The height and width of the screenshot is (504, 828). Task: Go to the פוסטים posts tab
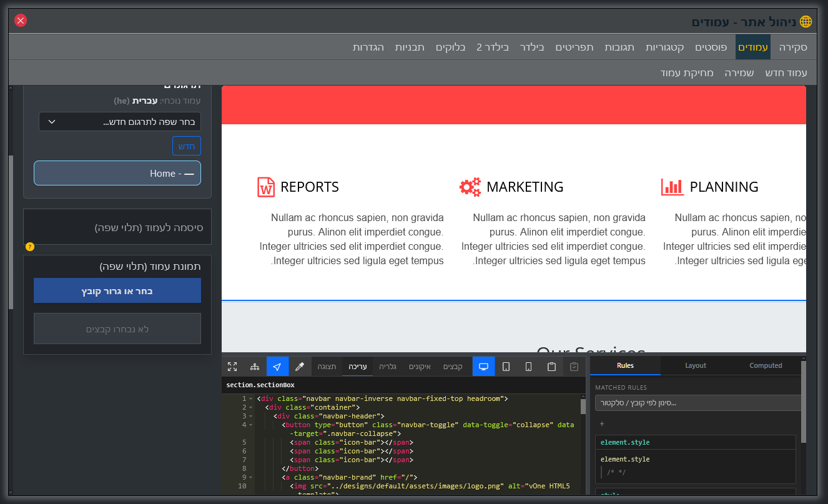tap(711, 47)
